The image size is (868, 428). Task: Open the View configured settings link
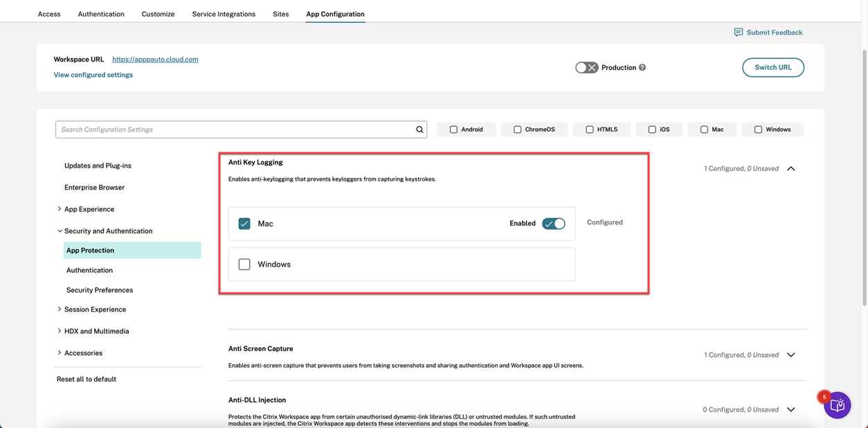[93, 75]
